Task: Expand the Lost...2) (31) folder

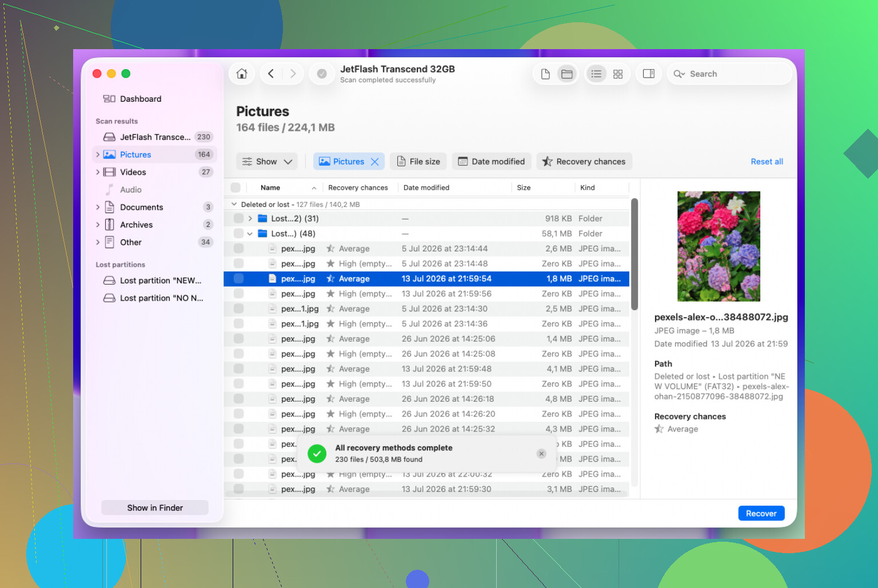Action: click(x=250, y=218)
